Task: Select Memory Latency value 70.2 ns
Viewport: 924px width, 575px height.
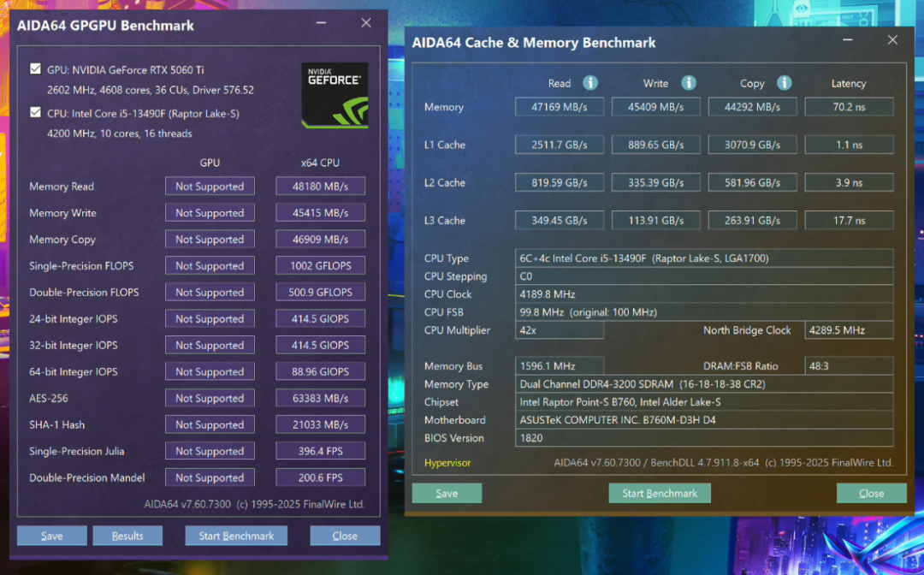Action: pos(850,107)
